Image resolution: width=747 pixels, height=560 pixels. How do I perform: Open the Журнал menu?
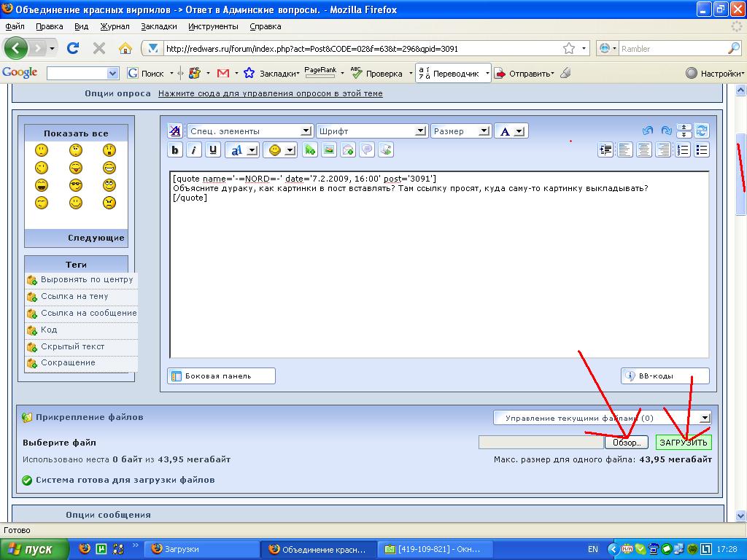point(115,27)
